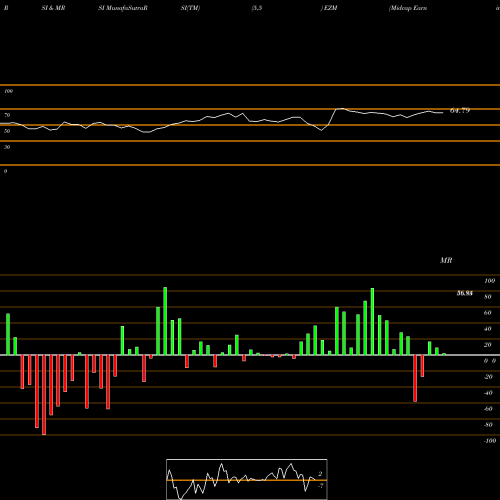Screen dimensions: 500x500
Task: Open the mini line chart thumbnail at bottom
Action: 247,479
